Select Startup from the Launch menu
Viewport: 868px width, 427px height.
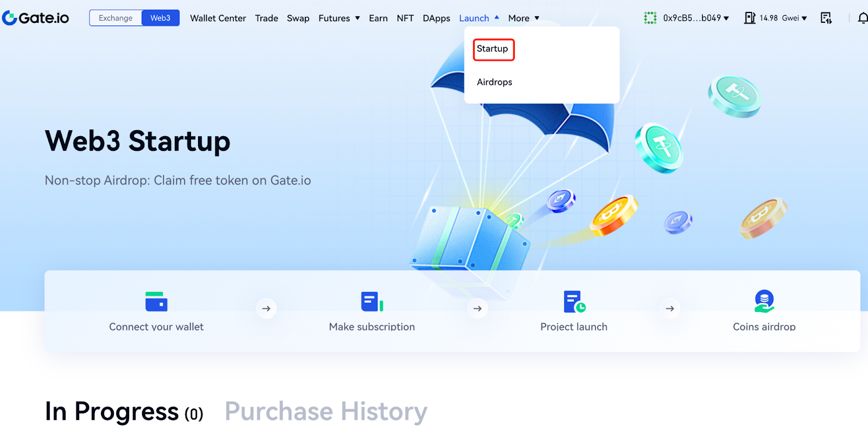[x=493, y=49]
